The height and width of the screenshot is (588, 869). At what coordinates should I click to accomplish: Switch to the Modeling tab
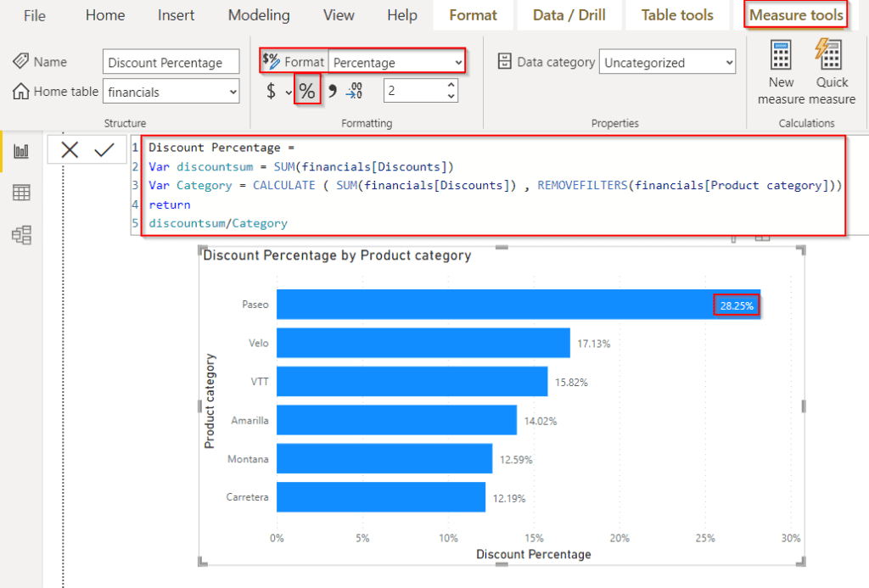[x=259, y=15]
